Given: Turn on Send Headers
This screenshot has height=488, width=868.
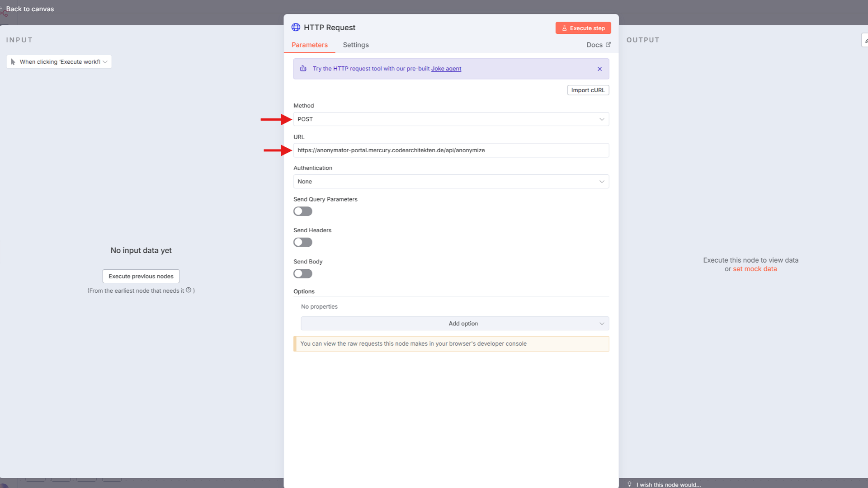Looking at the screenshot, I should pyautogui.click(x=302, y=242).
